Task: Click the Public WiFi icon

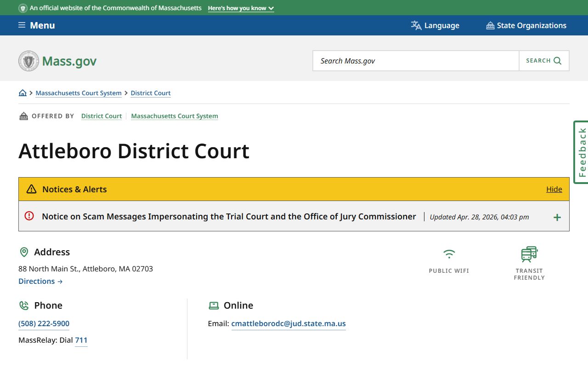Action: 449,254
